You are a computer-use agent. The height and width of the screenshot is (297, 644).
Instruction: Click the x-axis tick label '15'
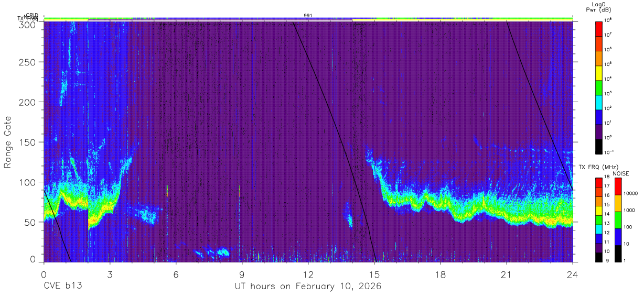click(x=374, y=274)
